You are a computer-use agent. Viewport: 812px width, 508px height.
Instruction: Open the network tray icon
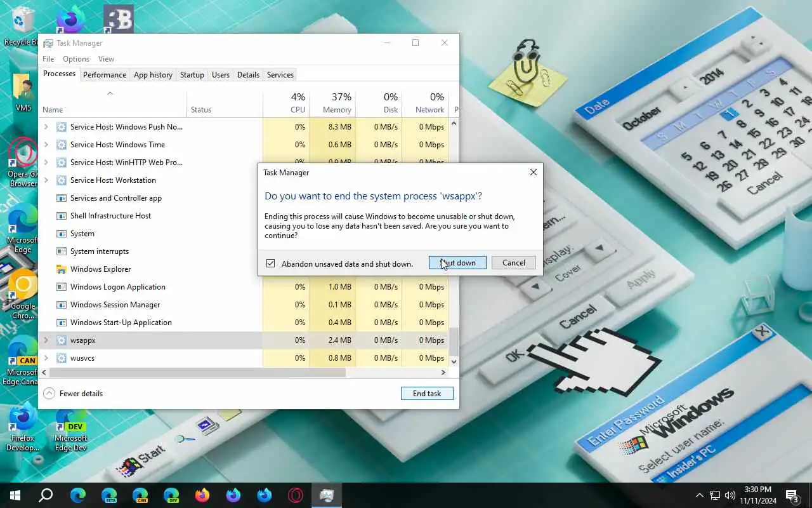point(715,495)
